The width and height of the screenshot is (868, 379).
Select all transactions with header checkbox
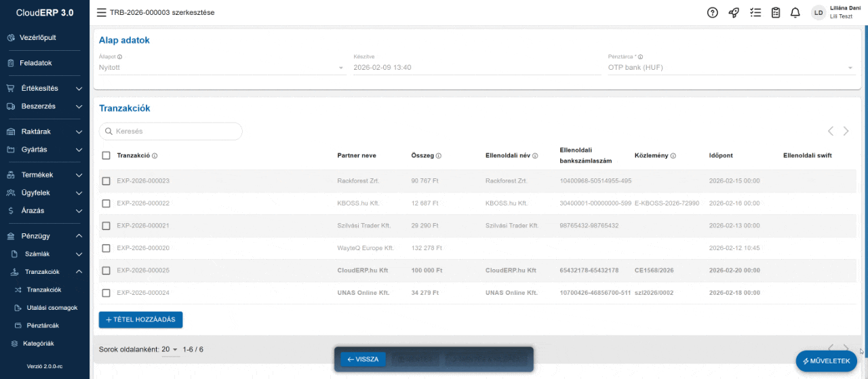coord(106,155)
